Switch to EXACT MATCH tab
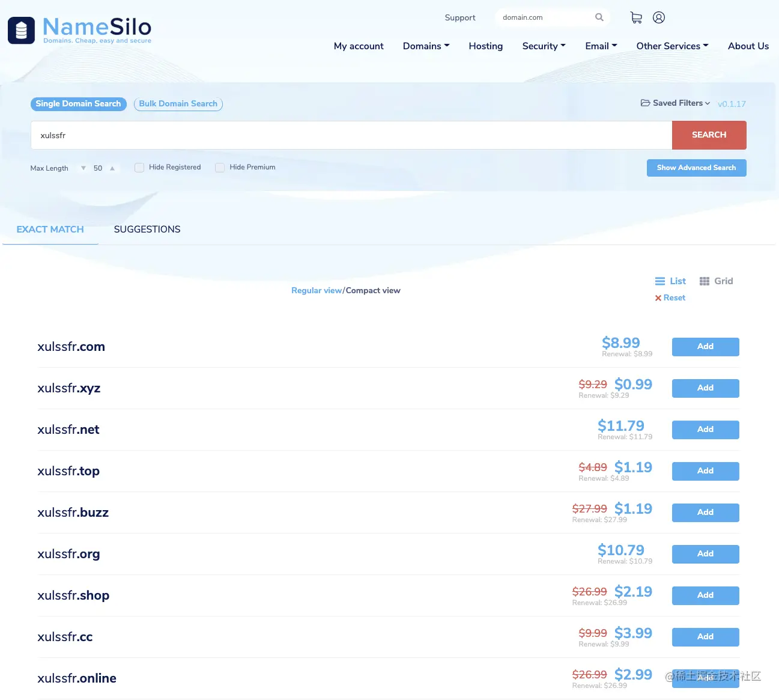This screenshot has width=779, height=700. point(50,230)
